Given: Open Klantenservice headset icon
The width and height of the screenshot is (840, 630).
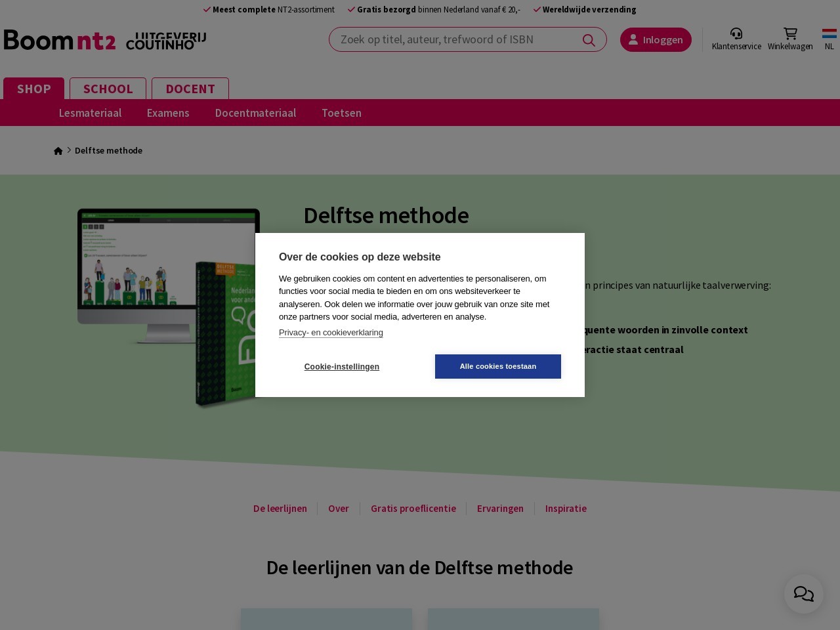Looking at the screenshot, I should (x=736, y=33).
